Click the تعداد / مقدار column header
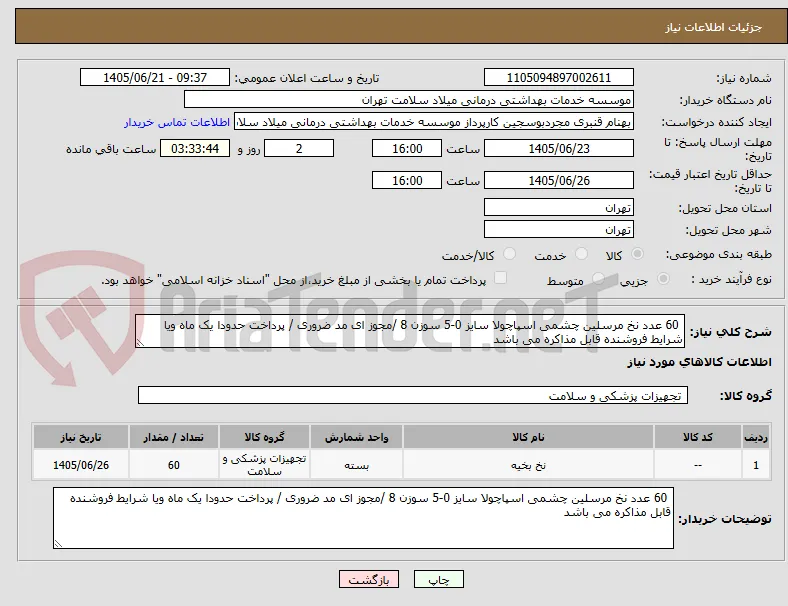This screenshot has height=606, width=788. (173, 437)
